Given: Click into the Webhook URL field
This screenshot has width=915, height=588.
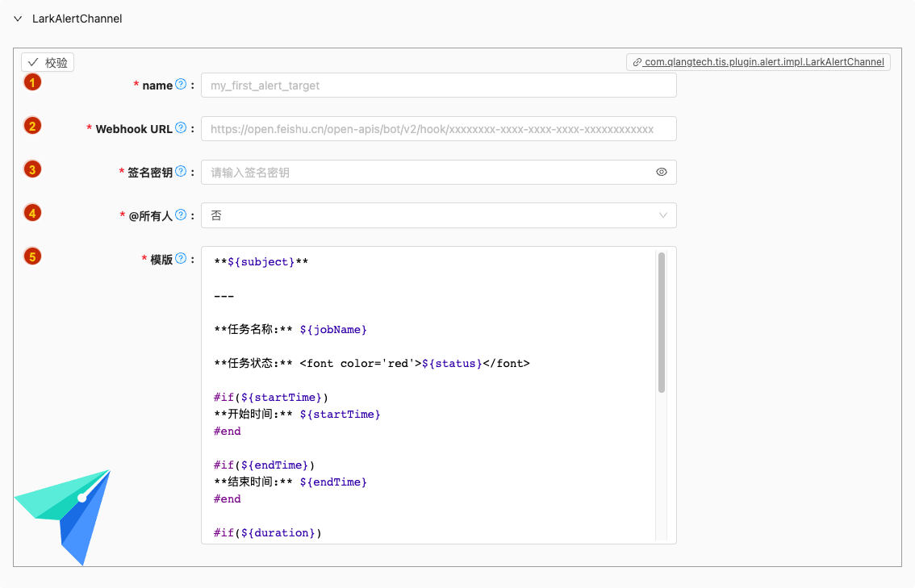Looking at the screenshot, I should pos(438,129).
